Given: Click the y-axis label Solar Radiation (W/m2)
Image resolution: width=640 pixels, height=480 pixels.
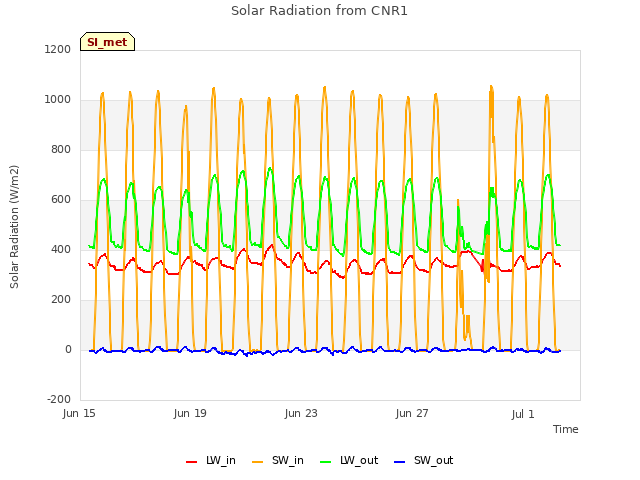Looking at the screenshot, I should [14, 227].
